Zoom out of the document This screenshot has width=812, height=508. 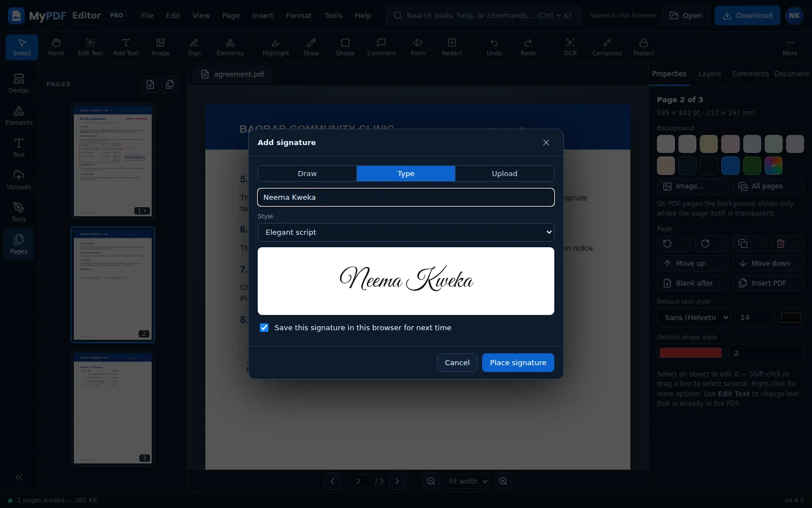click(x=431, y=481)
